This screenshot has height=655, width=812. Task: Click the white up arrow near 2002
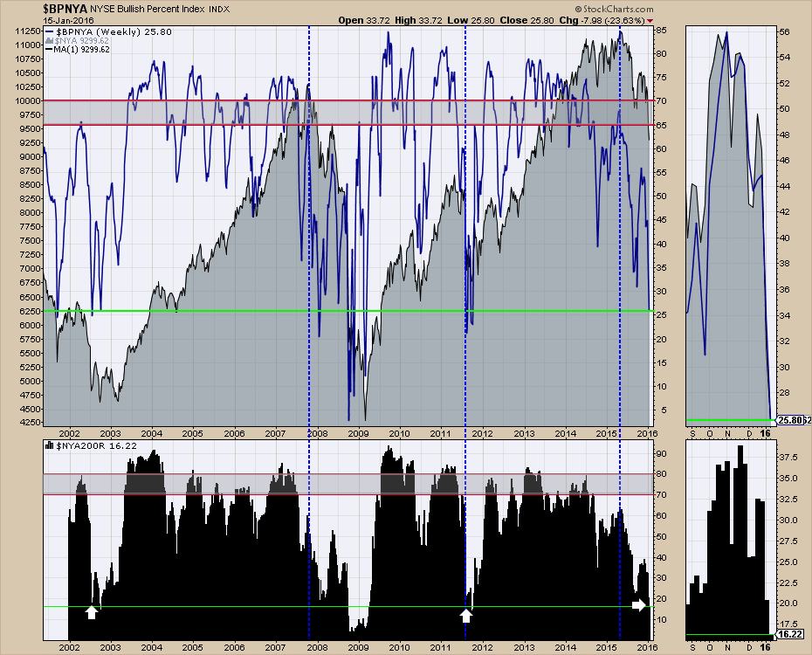click(x=92, y=612)
